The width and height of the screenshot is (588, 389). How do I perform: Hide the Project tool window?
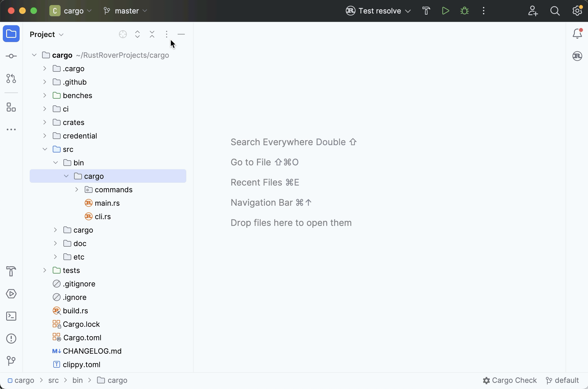pyautogui.click(x=181, y=34)
